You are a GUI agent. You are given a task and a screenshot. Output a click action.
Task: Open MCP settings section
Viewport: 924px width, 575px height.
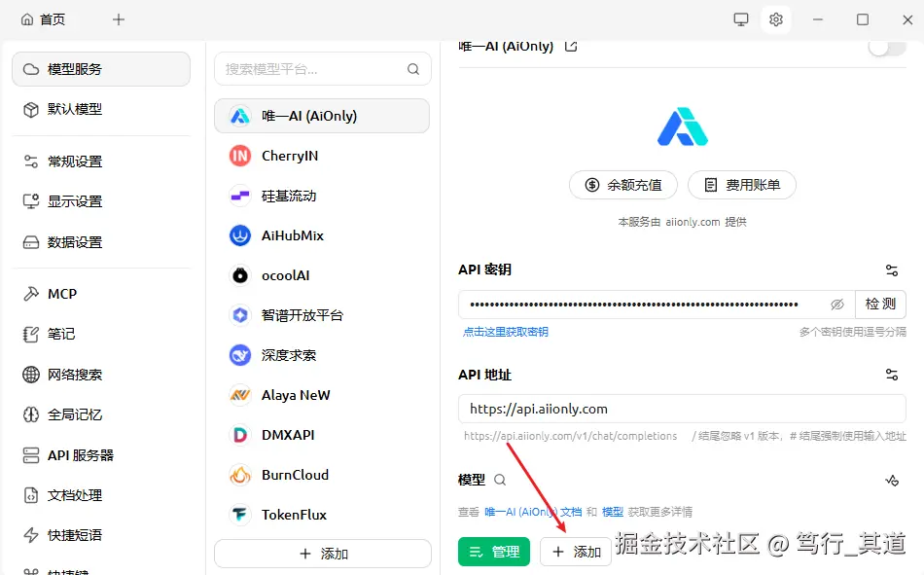[101, 294]
